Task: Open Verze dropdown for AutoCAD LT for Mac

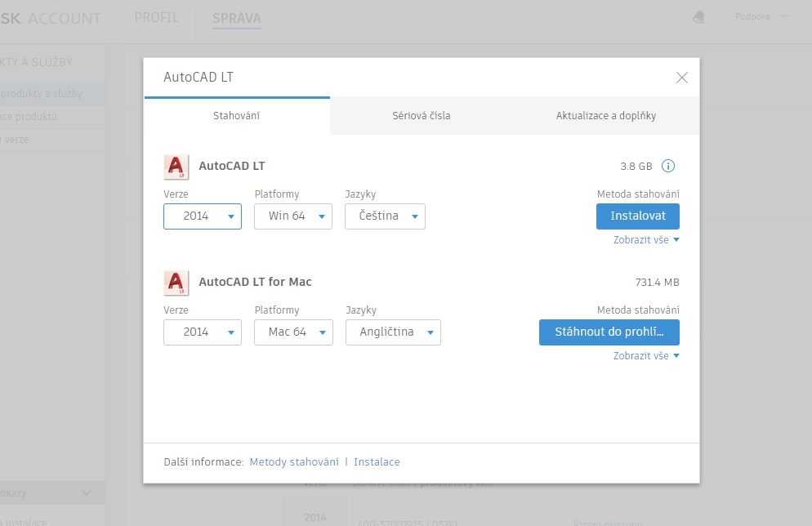Action: pyautogui.click(x=203, y=332)
